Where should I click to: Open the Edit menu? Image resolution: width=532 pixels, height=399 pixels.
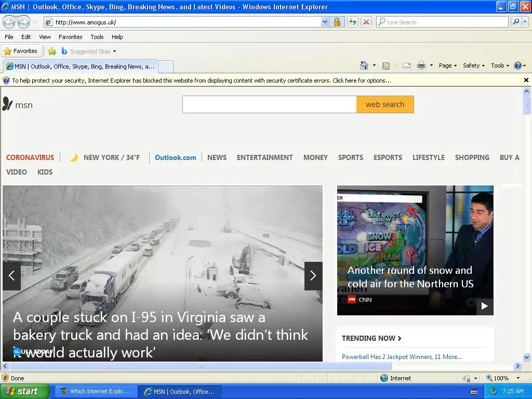[x=26, y=37]
